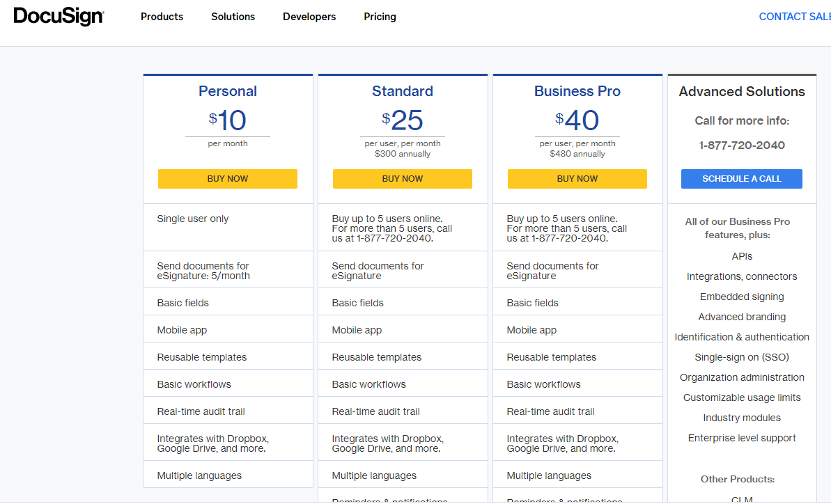Viewport: 831px width, 504px height.
Task: Schedule a call for Advanced Solutions
Action: [x=742, y=179]
